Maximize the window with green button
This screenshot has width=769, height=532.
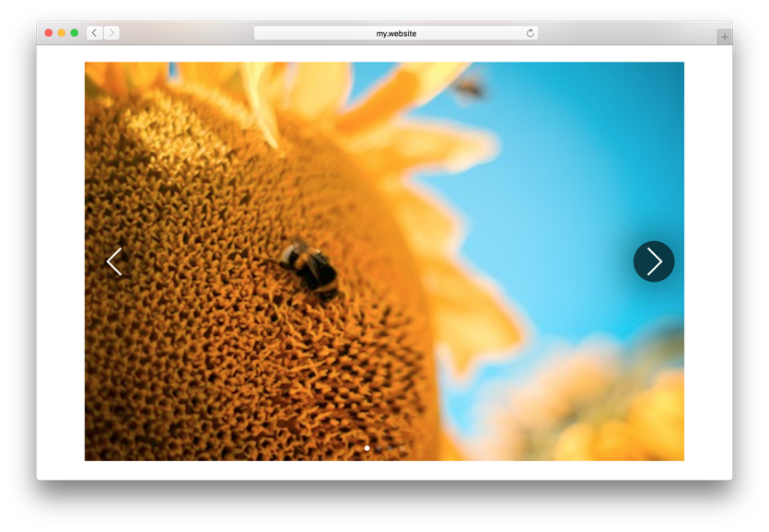[x=75, y=33]
